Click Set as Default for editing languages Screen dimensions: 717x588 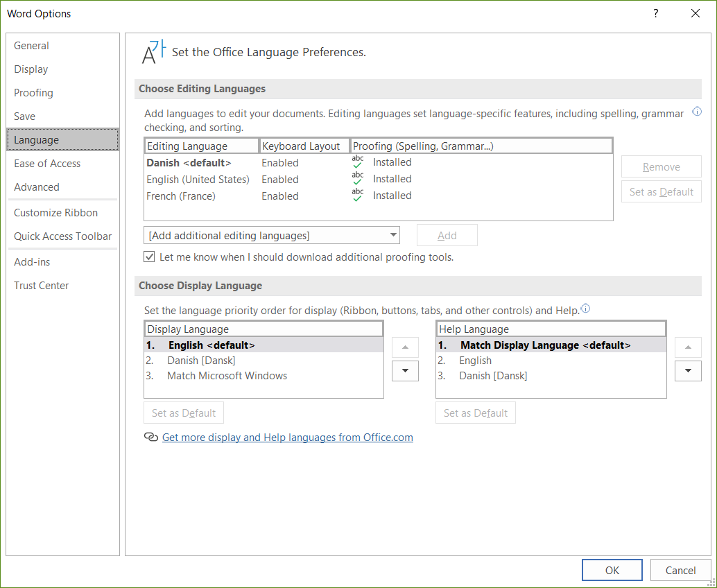tap(662, 191)
